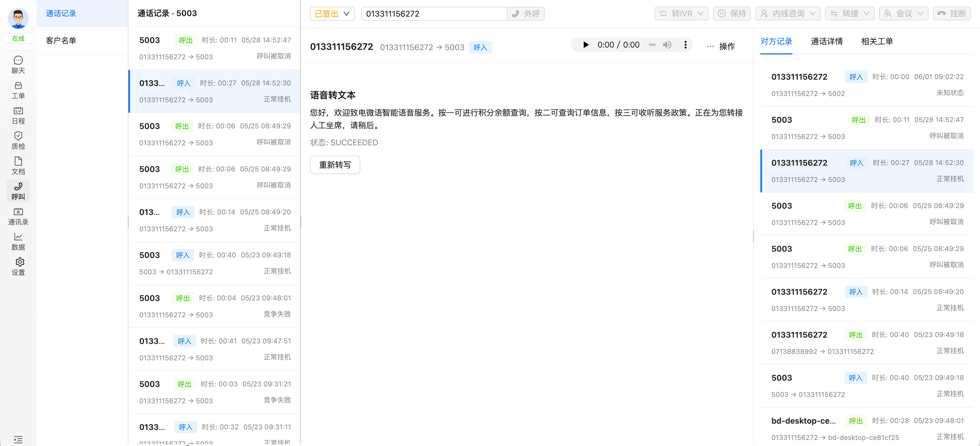Select the 呼叫 call section
The width and height of the screenshot is (980, 446).
18,191
